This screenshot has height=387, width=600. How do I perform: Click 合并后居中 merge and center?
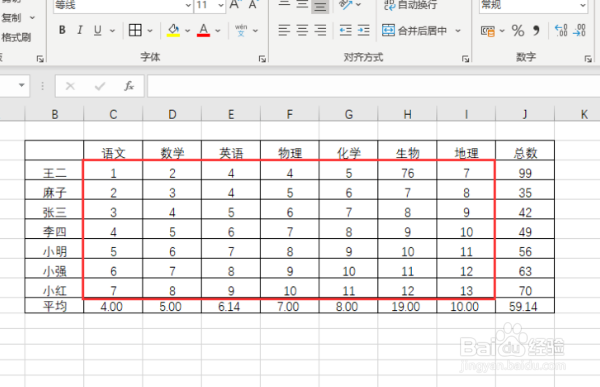[415, 30]
